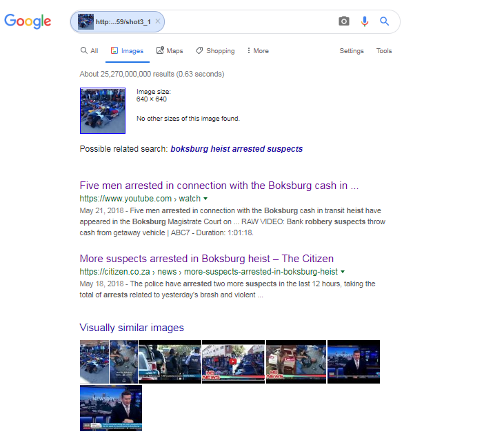Open the Tools options
Viewport: 504px width, 436px height.
pos(384,51)
